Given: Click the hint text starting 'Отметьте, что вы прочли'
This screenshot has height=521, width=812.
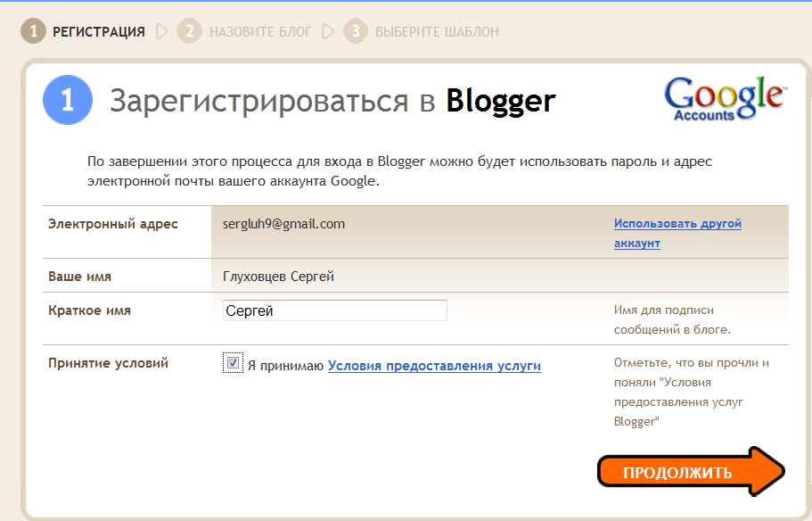Looking at the screenshot, I should pyautogui.click(x=692, y=392).
